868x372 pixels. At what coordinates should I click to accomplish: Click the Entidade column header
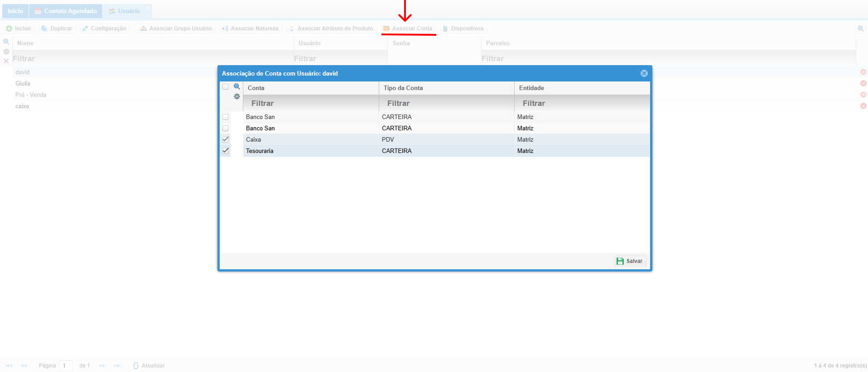point(582,88)
